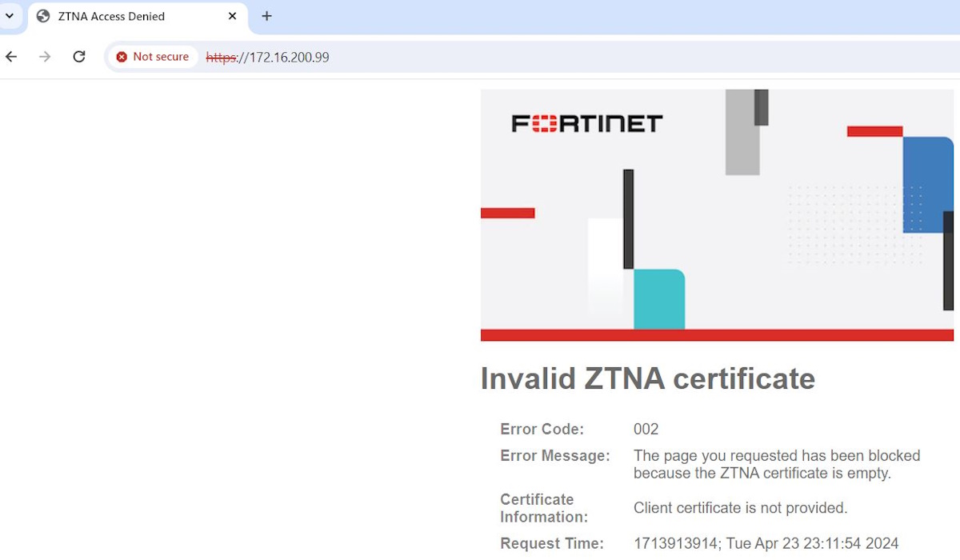Open a new browser tab with the plus
Image resolution: width=960 pixels, height=560 pixels.
pyautogui.click(x=266, y=16)
